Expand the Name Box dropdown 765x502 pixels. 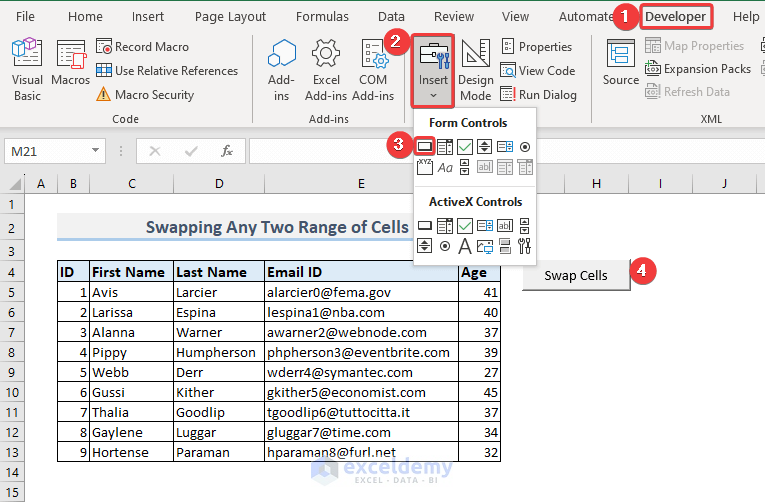(96, 151)
